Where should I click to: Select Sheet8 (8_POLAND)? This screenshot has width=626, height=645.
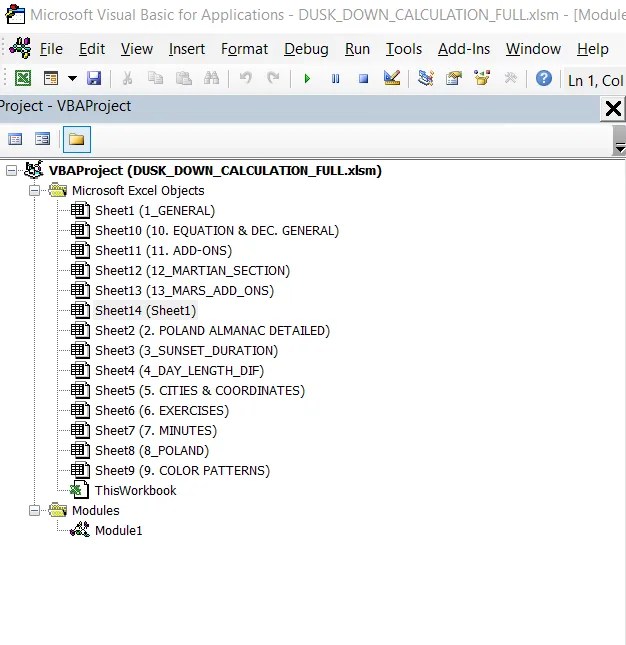point(152,451)
